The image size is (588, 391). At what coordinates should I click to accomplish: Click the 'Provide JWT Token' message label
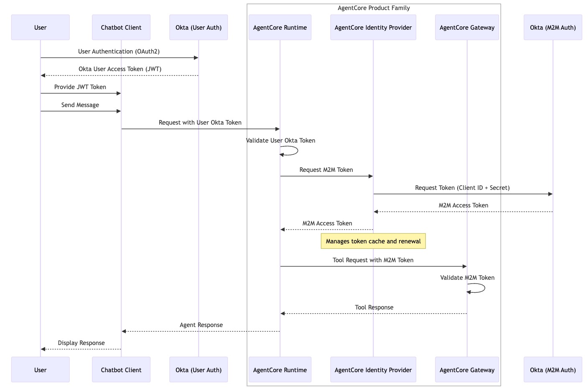80,87
